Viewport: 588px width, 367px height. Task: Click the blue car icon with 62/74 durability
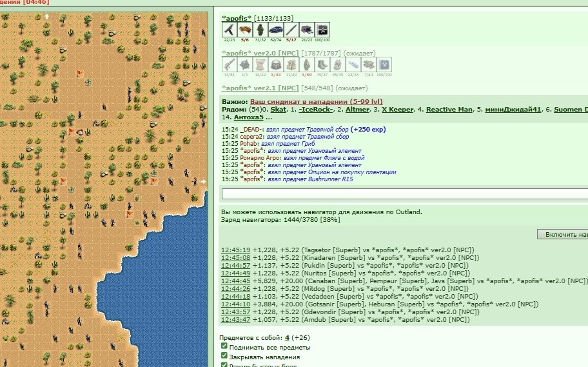[x=276, y=30]
